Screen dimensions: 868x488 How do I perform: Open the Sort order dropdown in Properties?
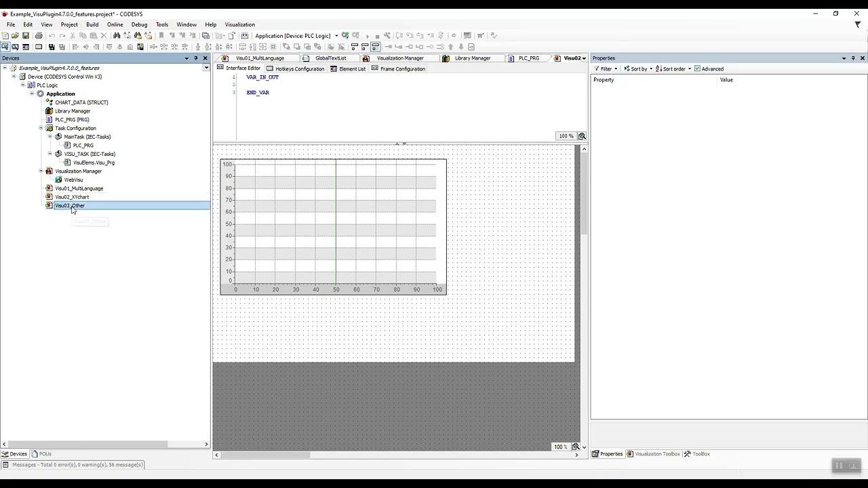pyautogui.click(x=673, y=68)
